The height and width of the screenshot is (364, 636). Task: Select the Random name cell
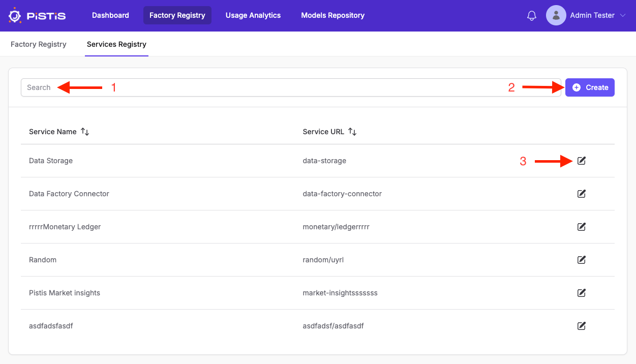pos(43,260)
